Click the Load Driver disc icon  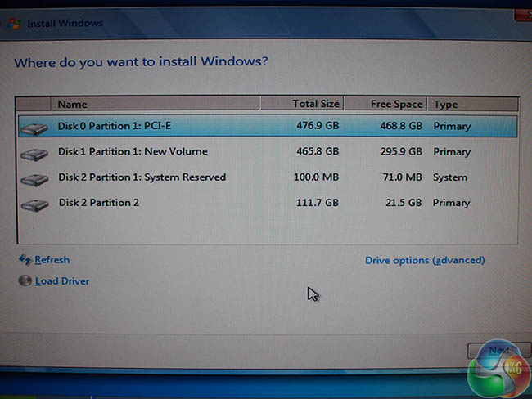[25, 280]
